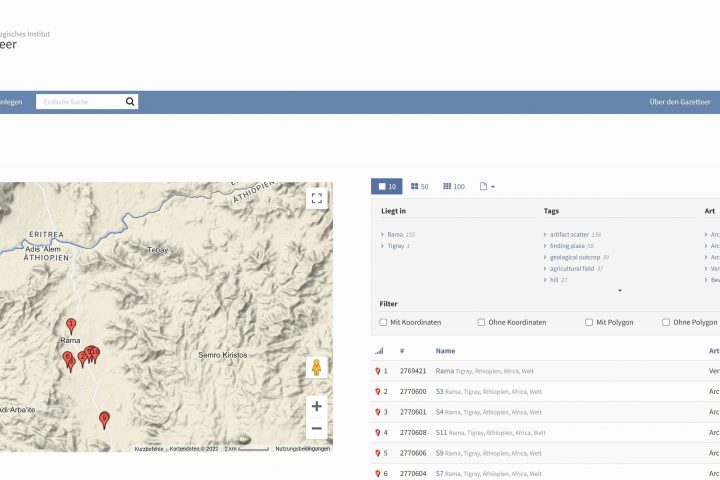Select map marker number 1 above Rama
Viewport: 720px width, 480px height.
pyautogui.click(x=71, y=327)
